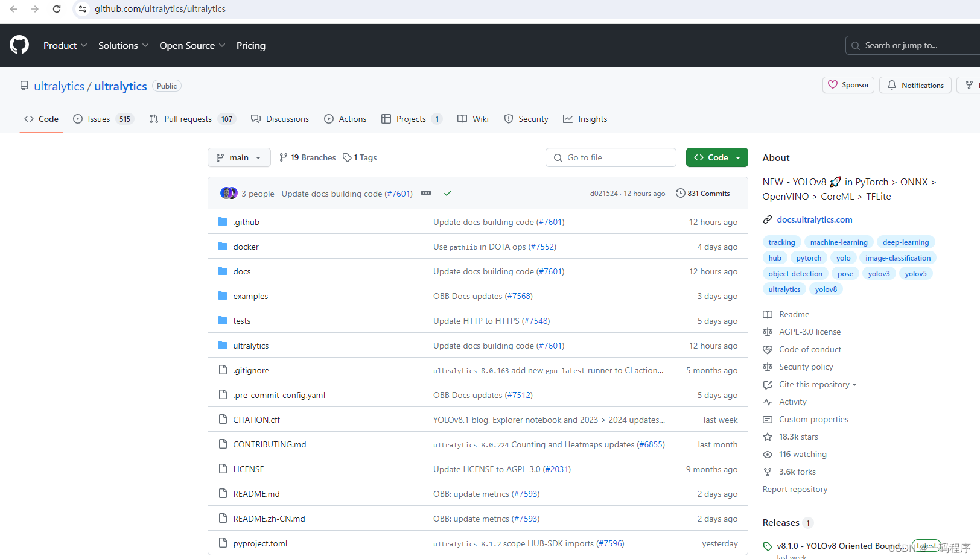Expand the green Code dropdown button

(717, 157)
